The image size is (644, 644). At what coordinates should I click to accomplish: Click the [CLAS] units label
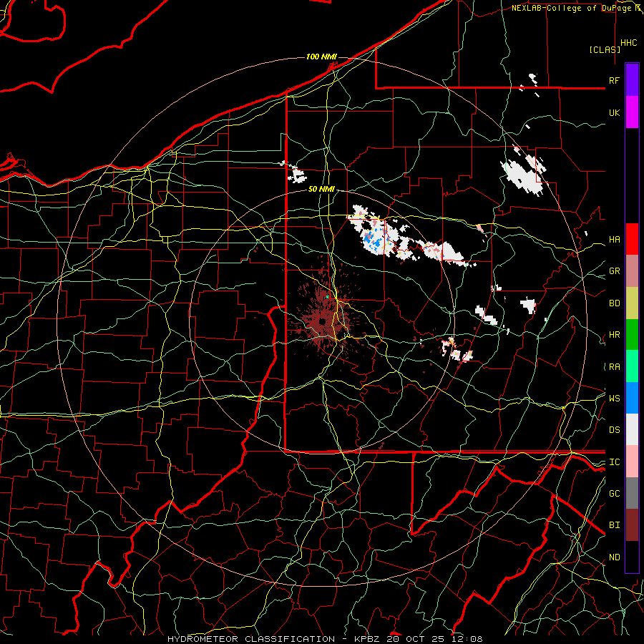[x=605, y=49]
